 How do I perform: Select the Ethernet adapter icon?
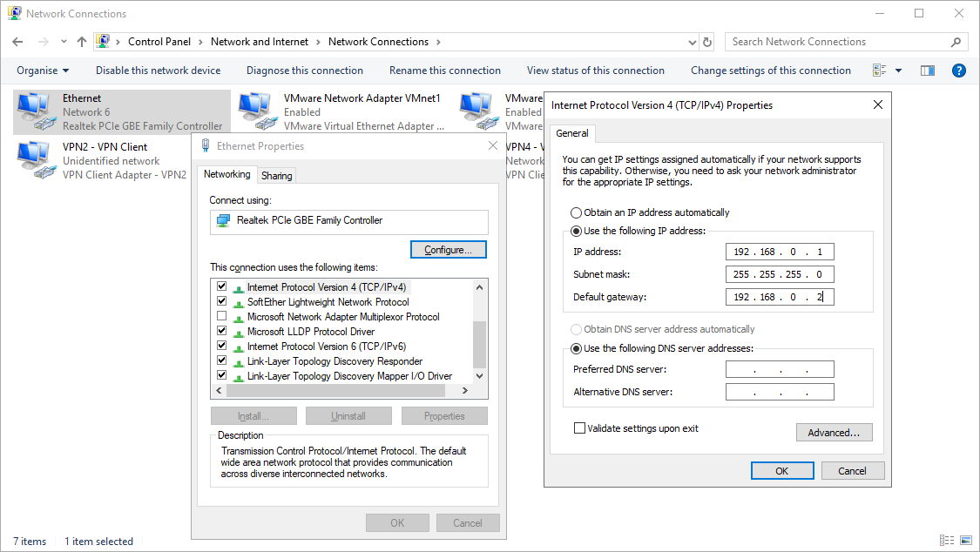(x=35, y=111)
